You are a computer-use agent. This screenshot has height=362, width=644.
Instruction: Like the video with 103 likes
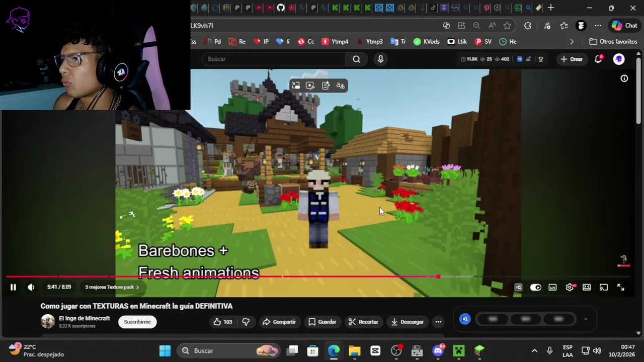(223, 322)
